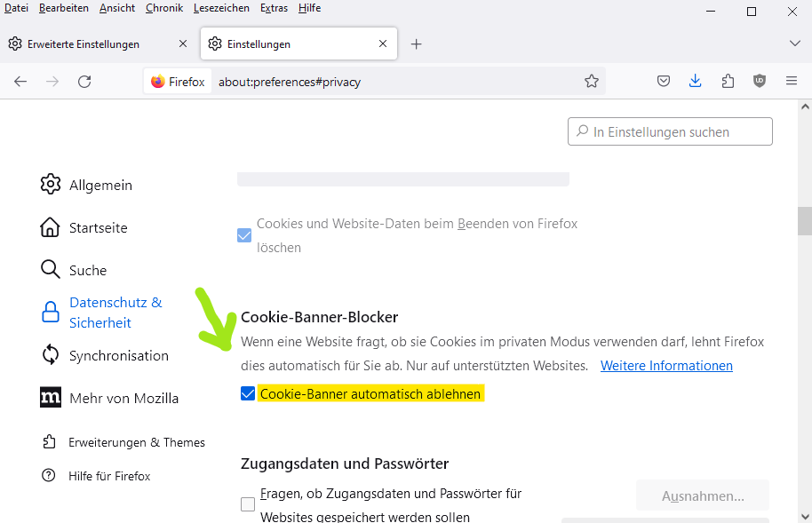812x523 pixels.
Task: Click the uBlock Origin shield icon
Action: point(760,81)
